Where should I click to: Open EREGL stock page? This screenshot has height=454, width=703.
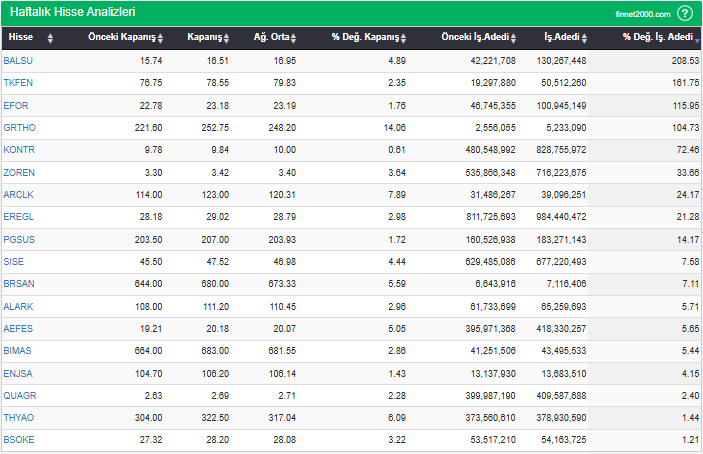point(18,216)
